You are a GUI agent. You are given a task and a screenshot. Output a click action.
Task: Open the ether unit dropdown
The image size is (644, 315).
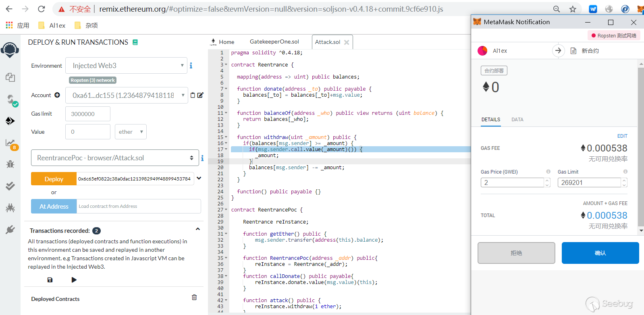[131, 132]
